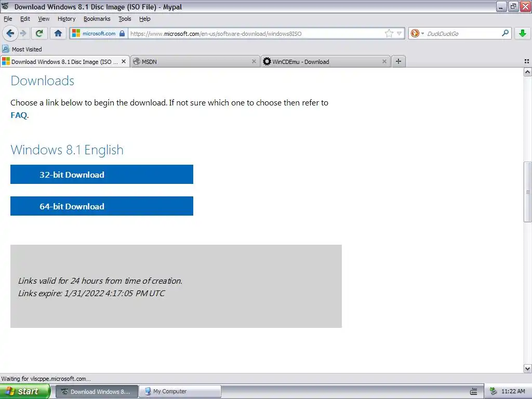This screenshot has width=532, height=399.
Task: Switch to the MSDN tab
Action: coord(195,61)
